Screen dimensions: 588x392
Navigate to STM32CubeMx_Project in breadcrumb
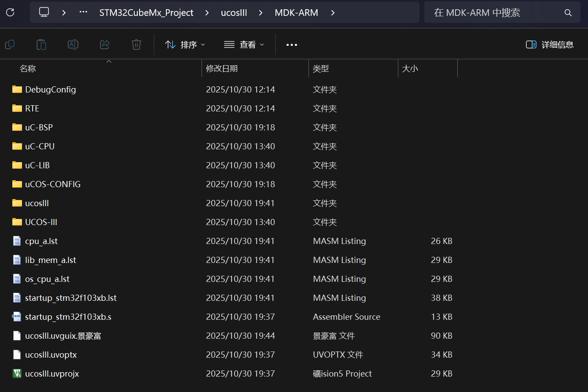click(146, 13)
